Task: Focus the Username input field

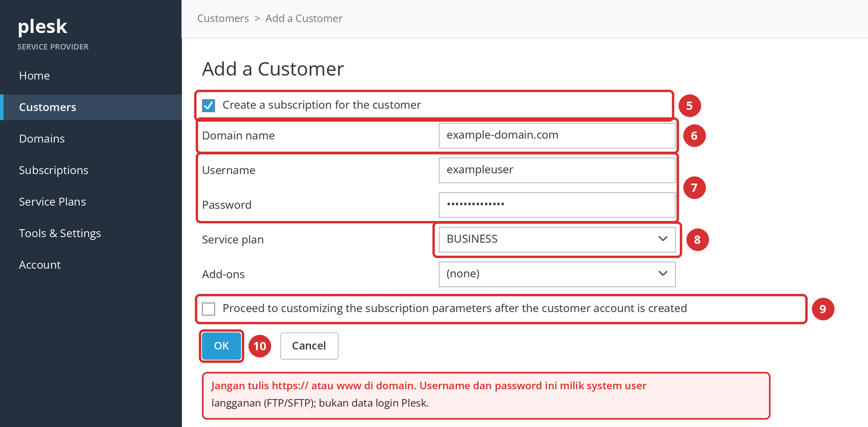Action: pos(557,170)
